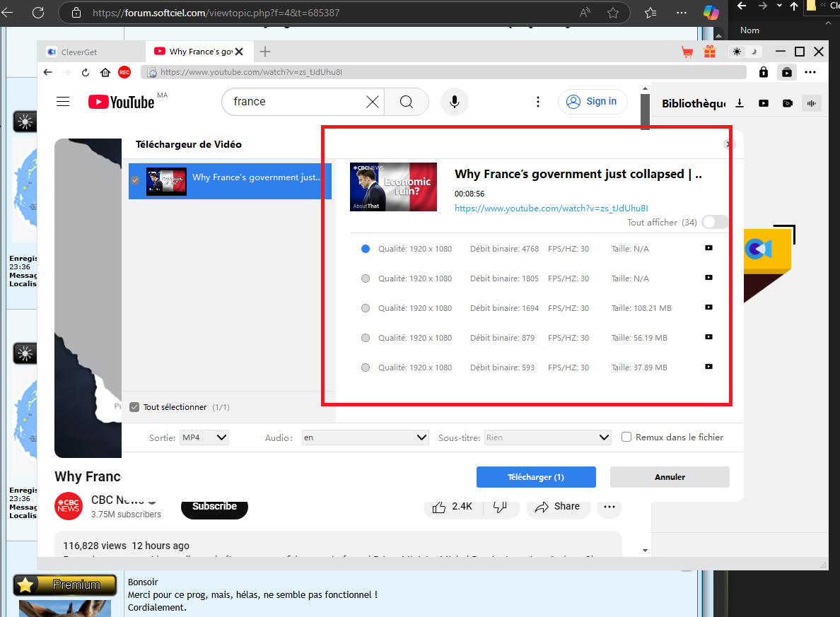Select the 37.89 MB quality option
This screenshot has height=617, width=840.
pos(366,368)
